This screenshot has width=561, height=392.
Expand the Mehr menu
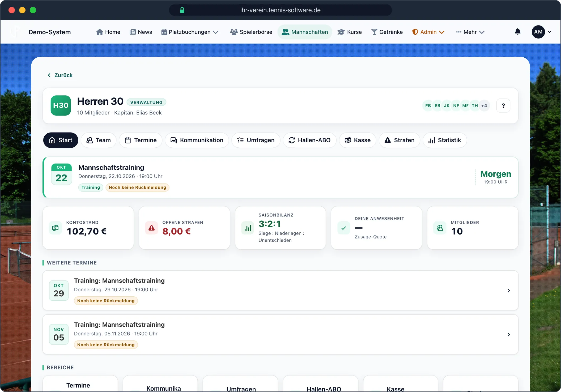pos(470,32)
